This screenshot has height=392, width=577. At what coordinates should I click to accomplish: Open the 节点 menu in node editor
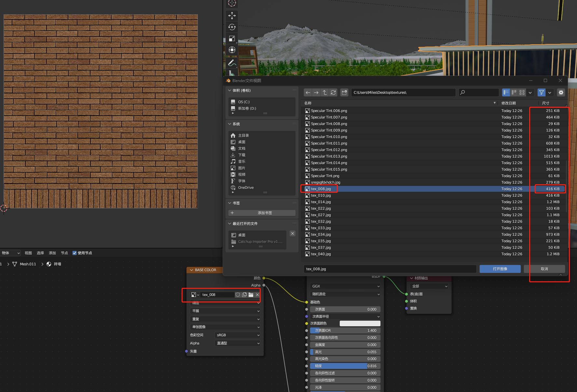pyautogui.click(x=64, y=253)
